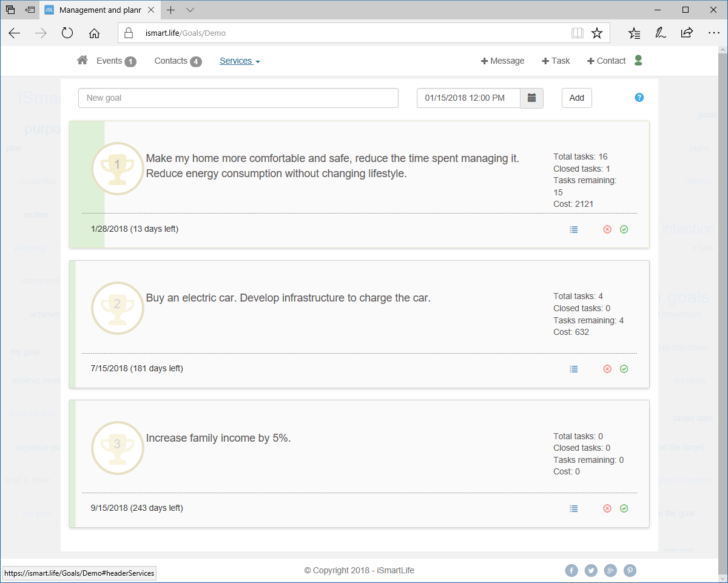Select trophy badge number 2
The width and height of the screenshot is (728, 583).
pos(117,308)
